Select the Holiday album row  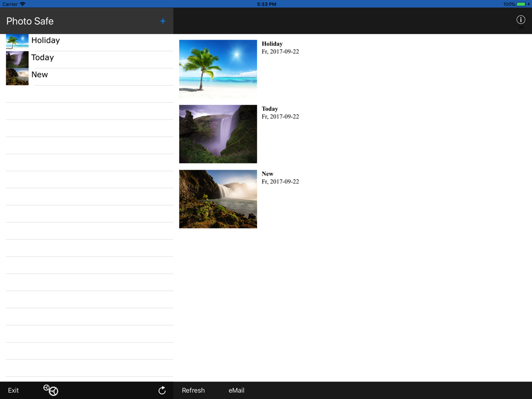coord(89,43)
